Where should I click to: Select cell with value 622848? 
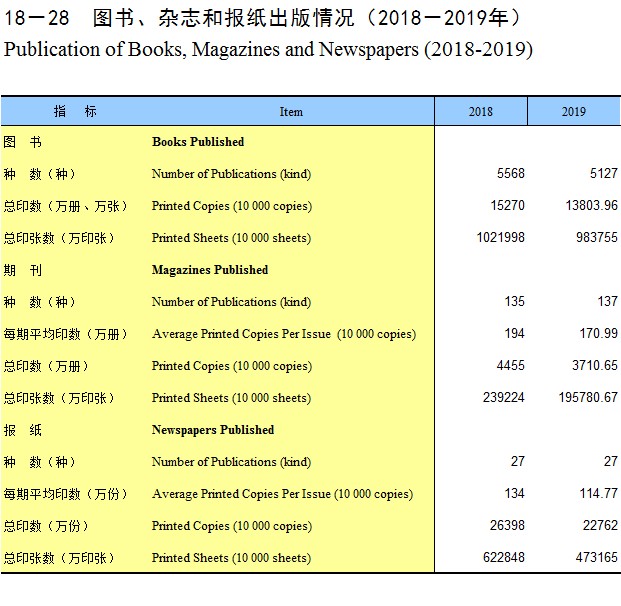[x=504, y=558]
